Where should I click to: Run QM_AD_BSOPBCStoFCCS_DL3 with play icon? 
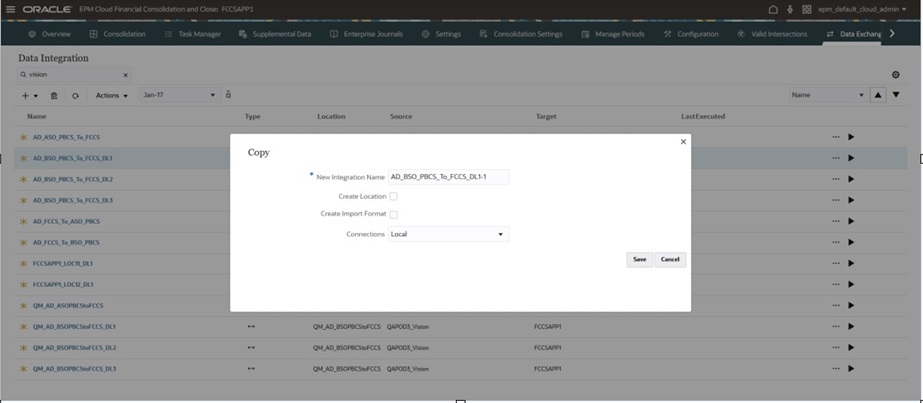851,369
